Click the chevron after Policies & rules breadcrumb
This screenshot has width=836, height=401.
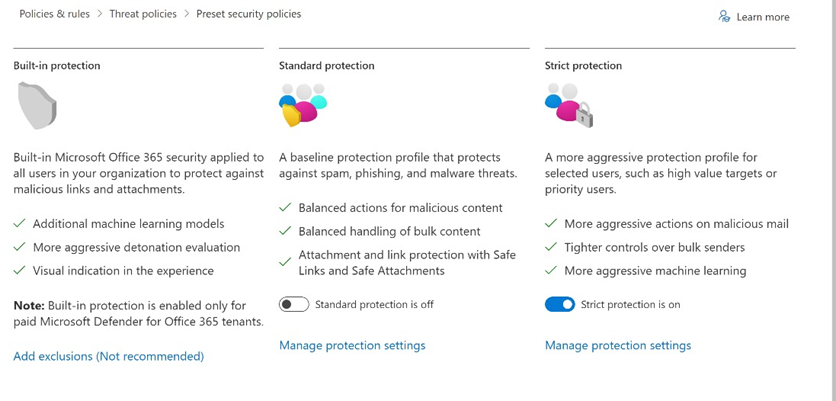tap(100, 14)
